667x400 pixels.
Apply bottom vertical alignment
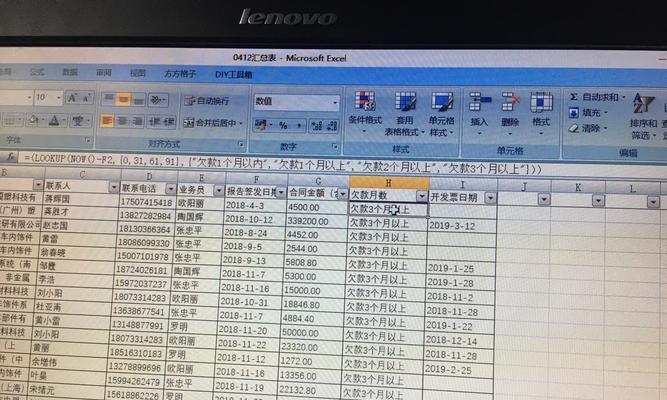point(138,100)
